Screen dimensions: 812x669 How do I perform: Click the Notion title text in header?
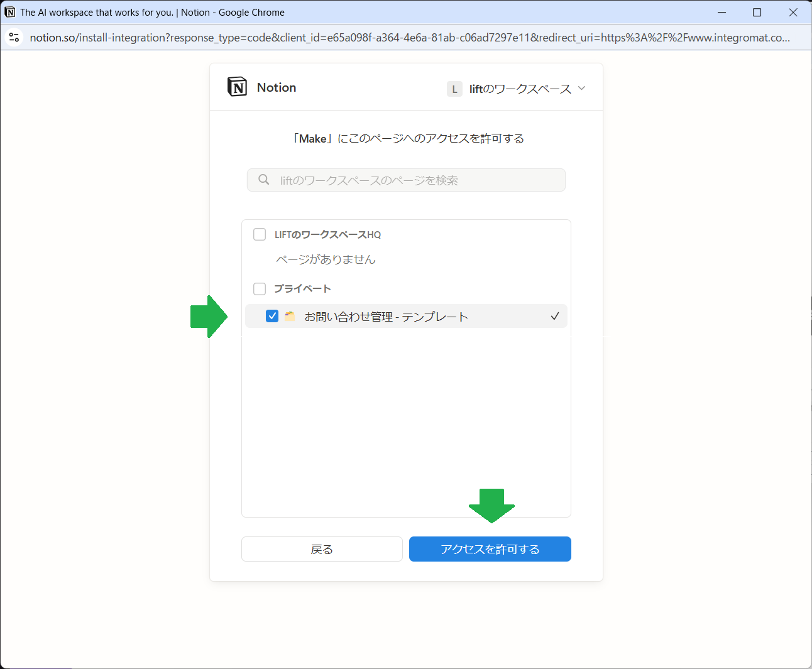[277, 87]
